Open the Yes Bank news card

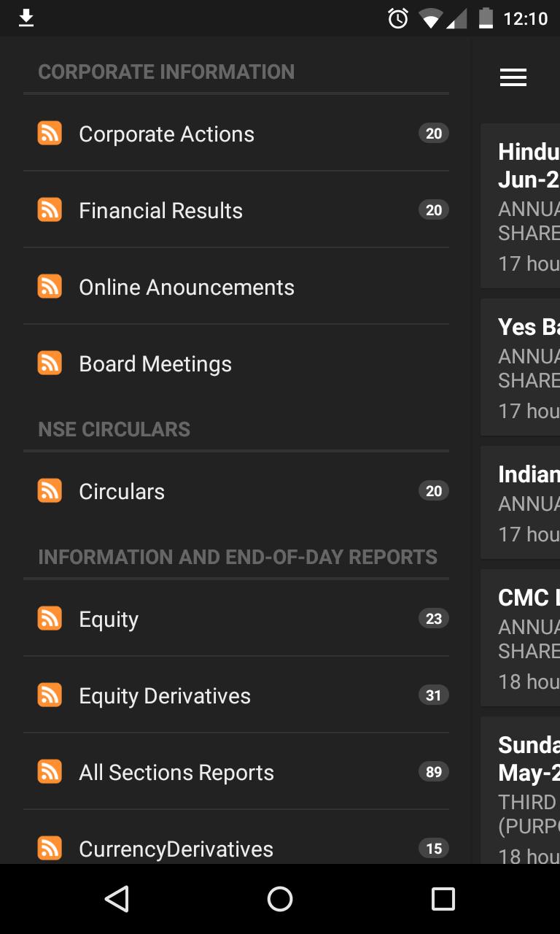(x=521, y=368)
